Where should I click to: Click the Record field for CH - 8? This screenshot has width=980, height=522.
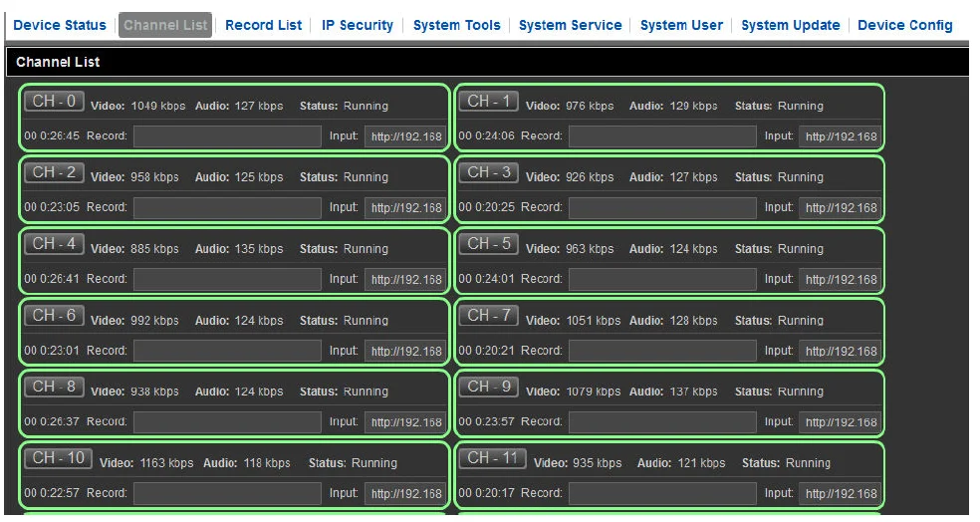[227, 422]
